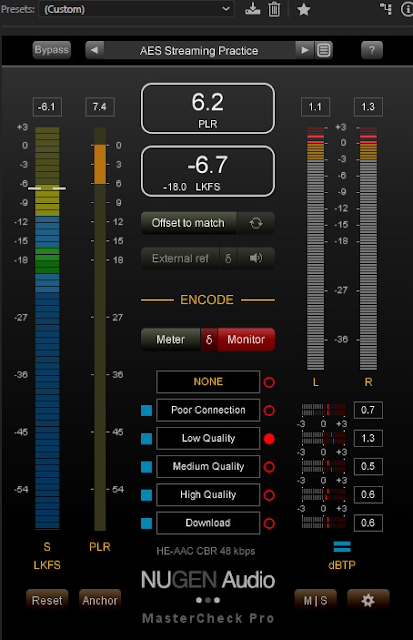The width and height of the screenshot is (413, 640).
Task: Open the Presets (Custom) dropdown
Action: click(x=136, y=9)
